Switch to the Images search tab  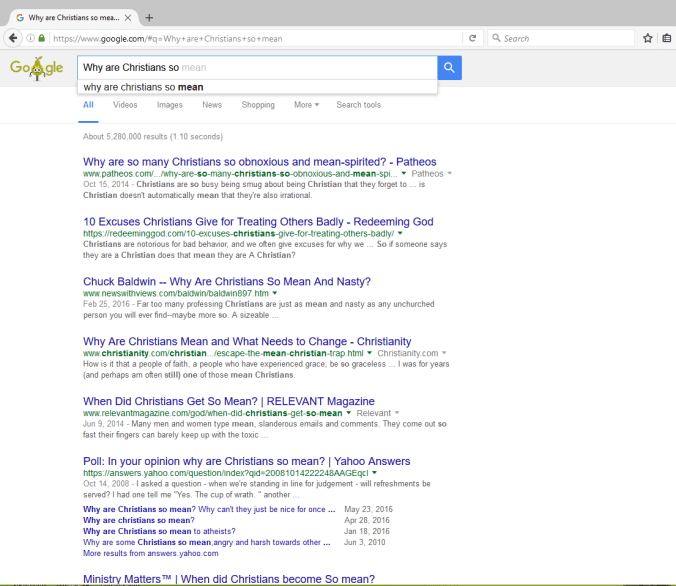[169, 105]
